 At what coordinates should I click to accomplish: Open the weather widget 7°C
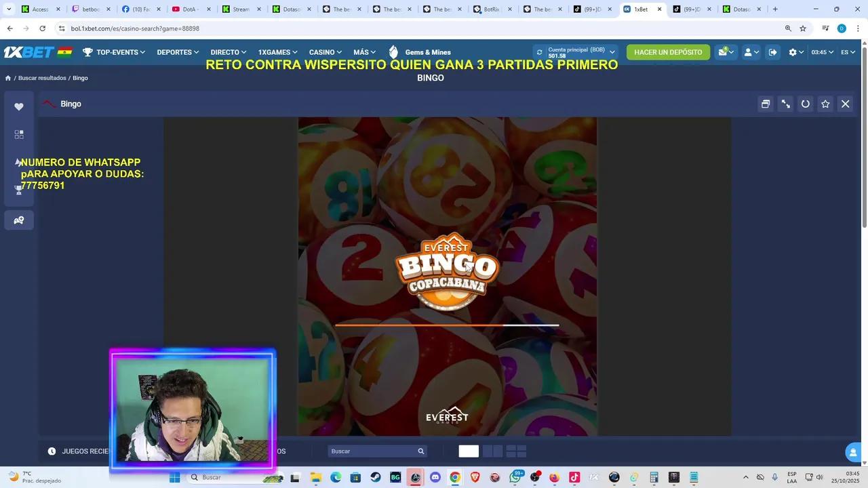(x=35, y=477)
